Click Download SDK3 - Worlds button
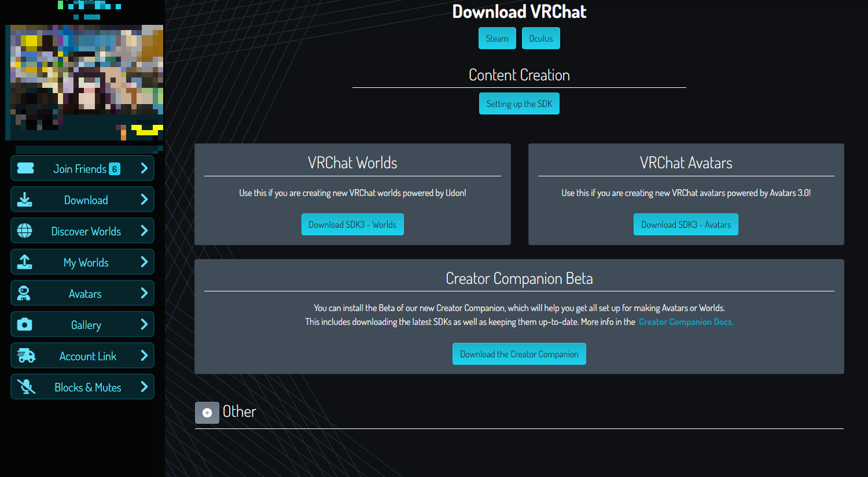Viewport: 868px width, 477px height. tap(352, 224)
